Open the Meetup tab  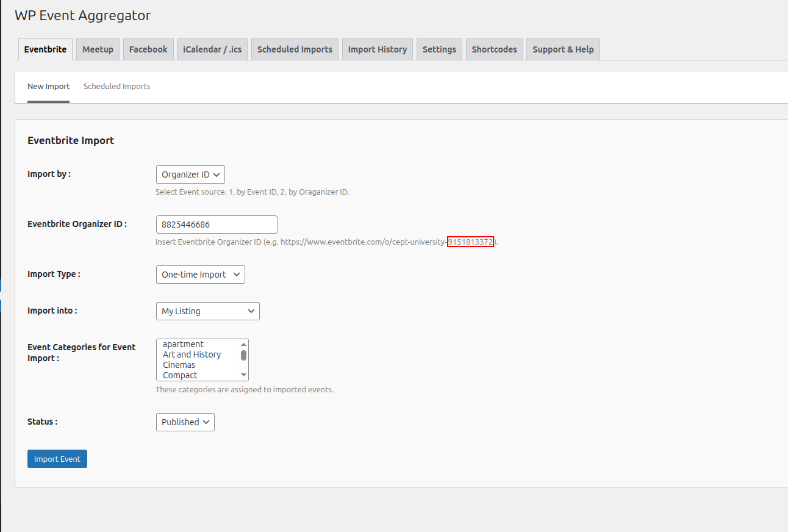98,49
